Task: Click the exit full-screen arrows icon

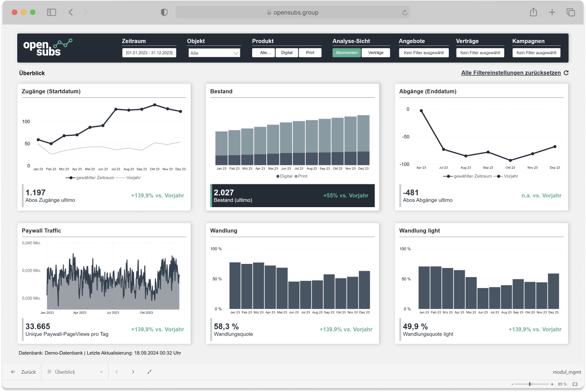Action: point(149,372)
